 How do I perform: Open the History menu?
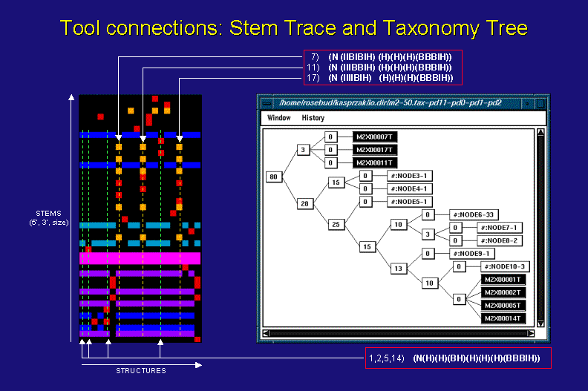click(x=313, y=118)
